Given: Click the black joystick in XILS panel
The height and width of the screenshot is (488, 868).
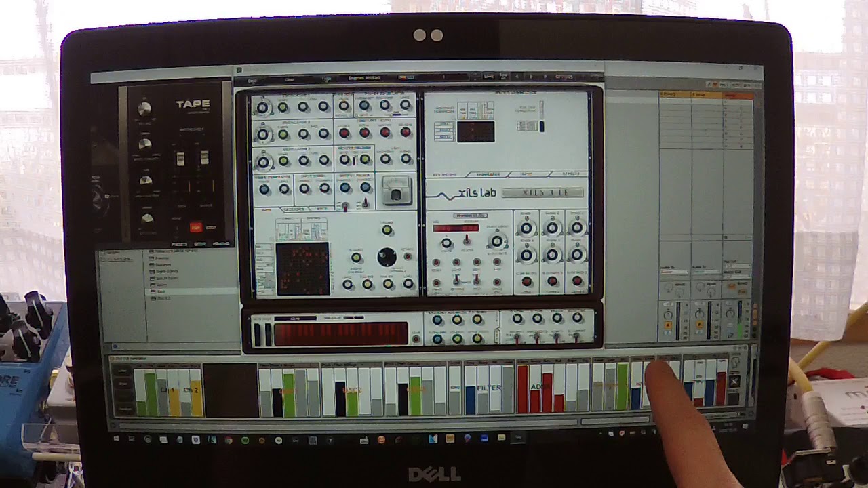Looking at the screenshot, I should 387,258.
